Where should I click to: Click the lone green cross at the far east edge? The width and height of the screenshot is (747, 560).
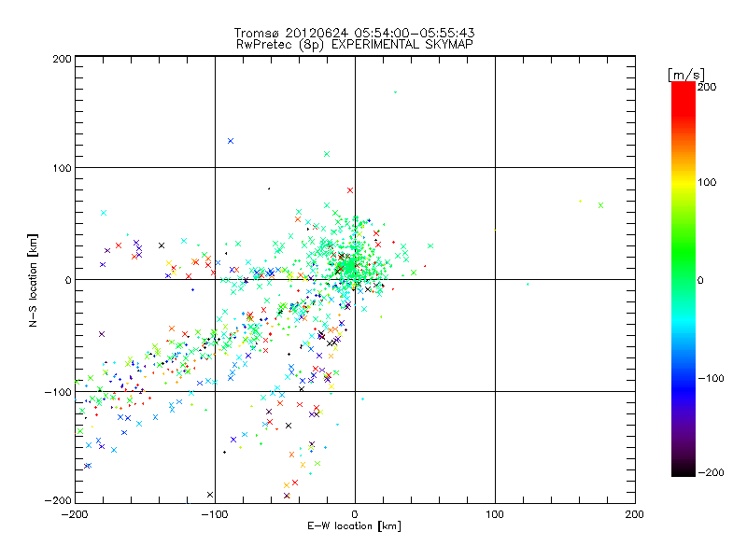coord(600,205)
